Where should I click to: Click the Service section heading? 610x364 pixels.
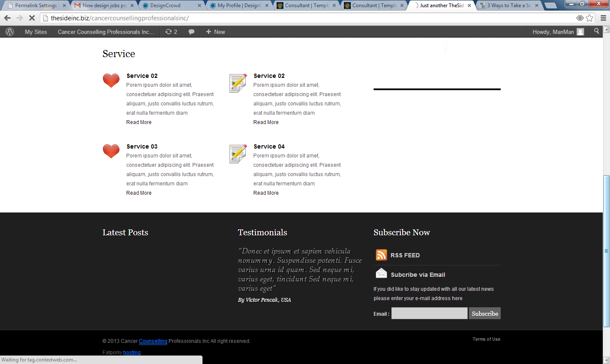(119, 54)
